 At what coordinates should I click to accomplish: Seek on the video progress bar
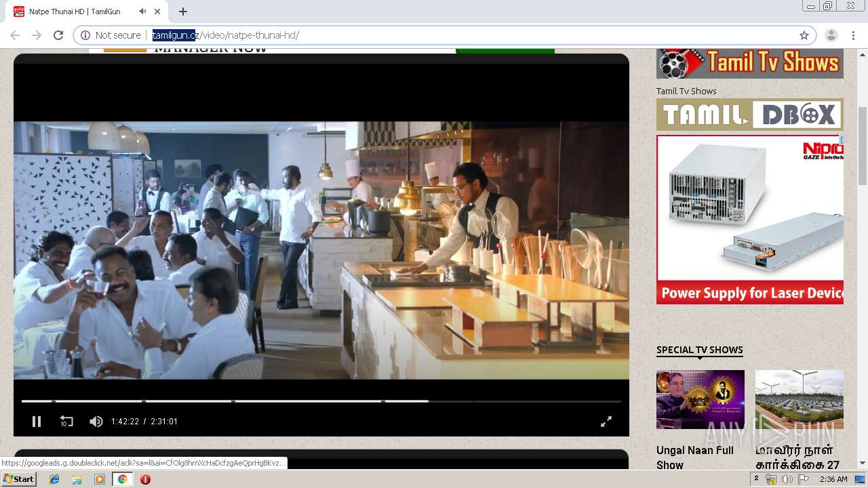(321, 401)
